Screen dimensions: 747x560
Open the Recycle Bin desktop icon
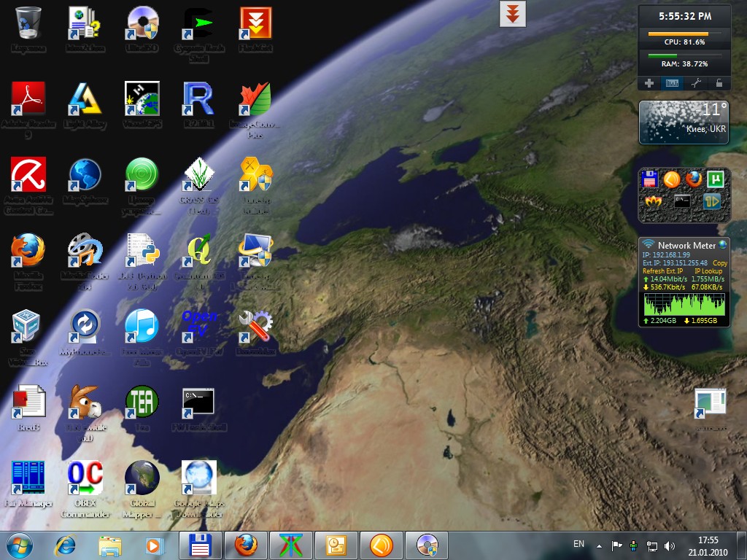pyautogui.click(x=28, y=23)
